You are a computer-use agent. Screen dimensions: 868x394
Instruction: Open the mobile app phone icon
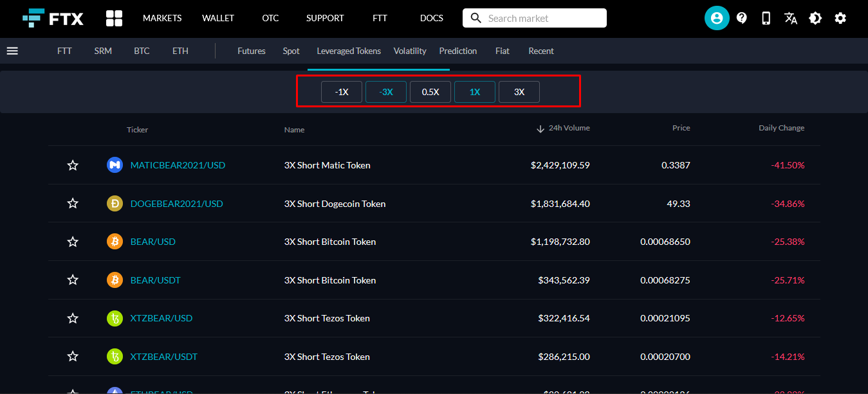click(766, 18)
